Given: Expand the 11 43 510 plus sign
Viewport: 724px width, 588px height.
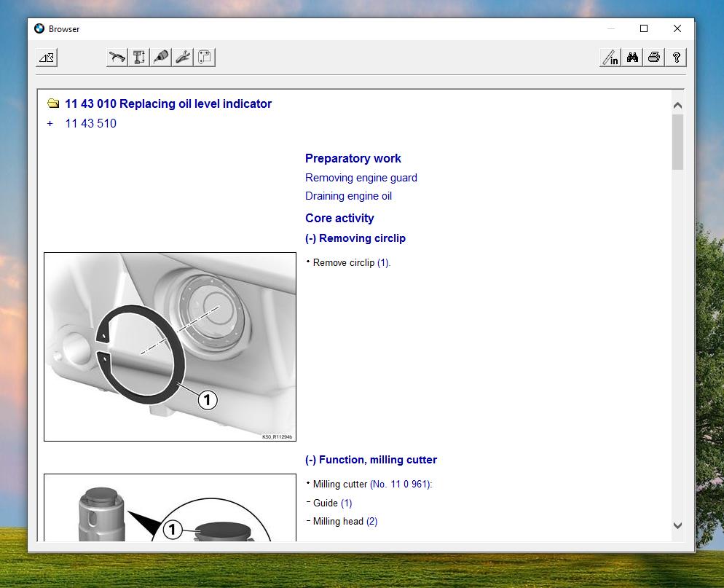Looking at the screenshot, I should [x=50, y=124].
